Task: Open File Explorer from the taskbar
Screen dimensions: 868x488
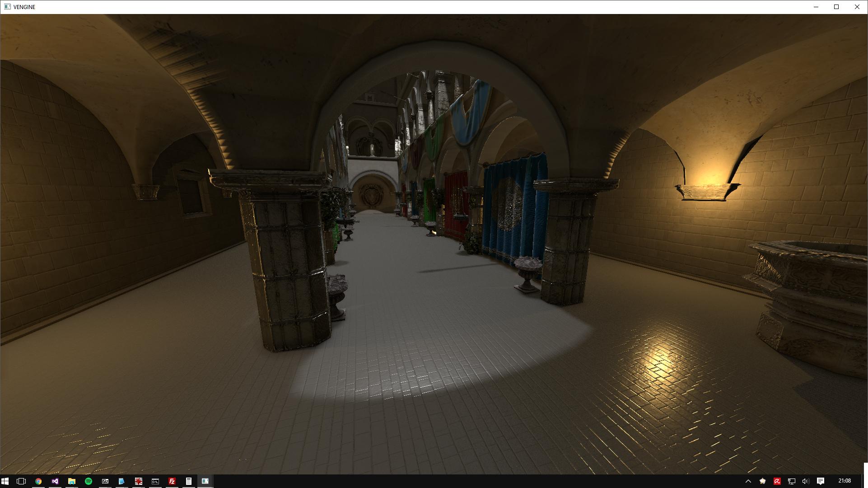Action: 72,481
